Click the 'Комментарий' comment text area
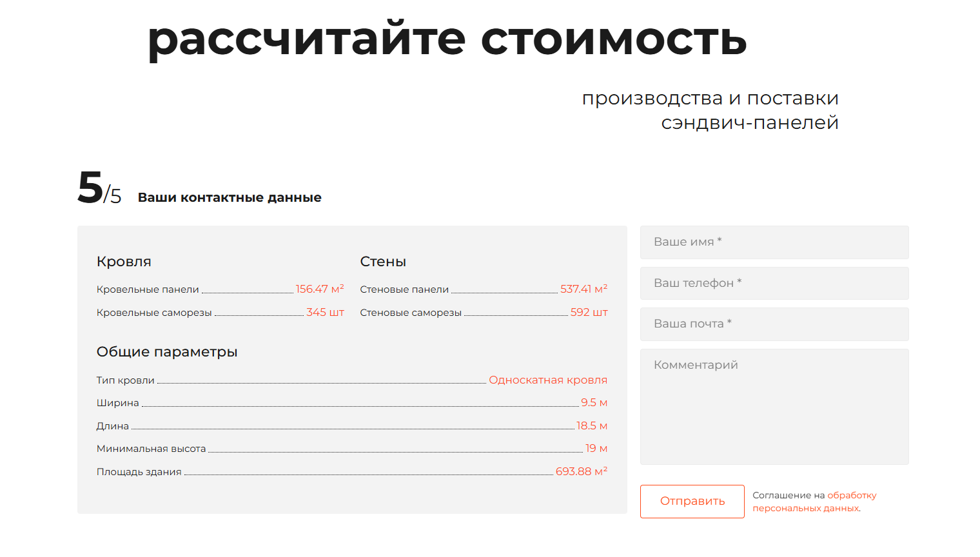 pos(774,407)
